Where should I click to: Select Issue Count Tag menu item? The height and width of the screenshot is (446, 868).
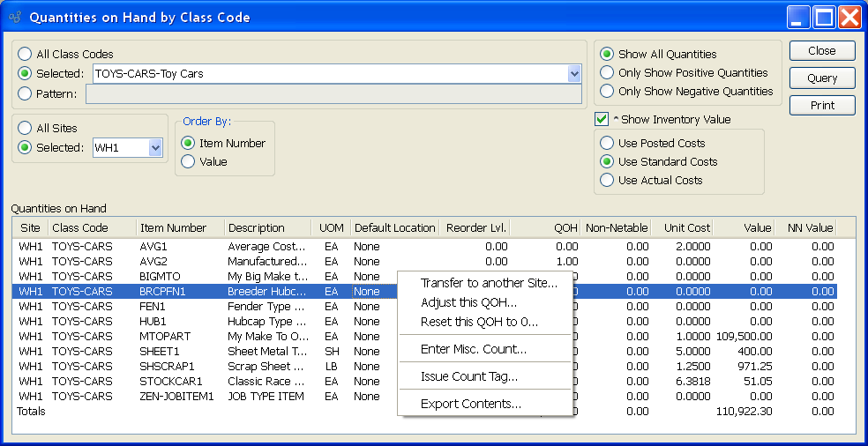click(x=468, y=376)
